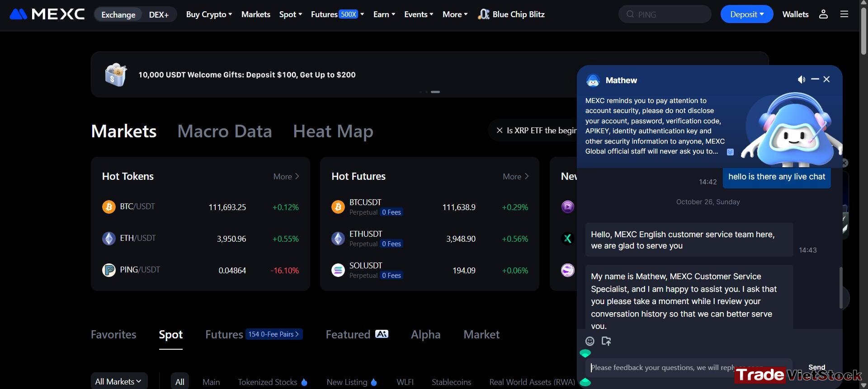
Task: Open the Blue Chip Blitz promotion
Action: tap(511, 14)
